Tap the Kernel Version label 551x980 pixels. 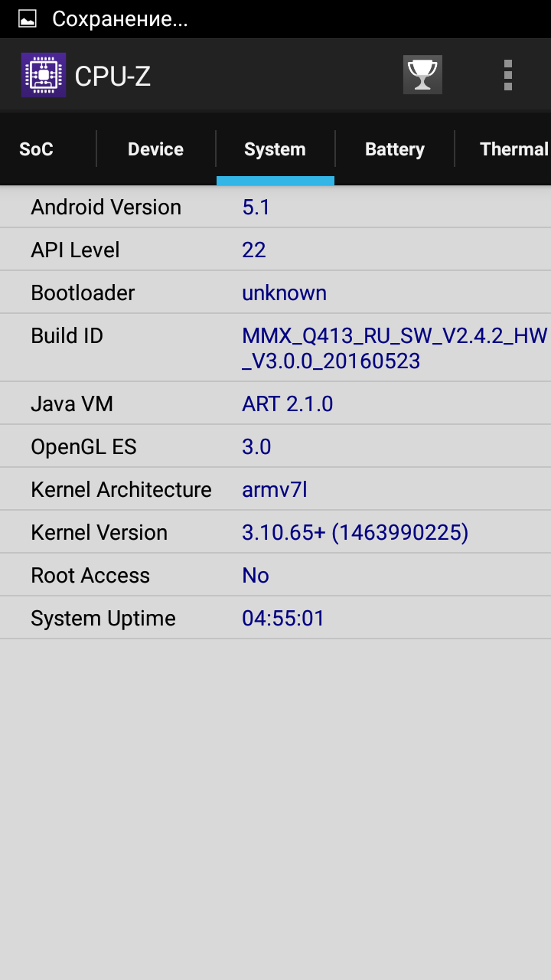click(x=99, y=532)
